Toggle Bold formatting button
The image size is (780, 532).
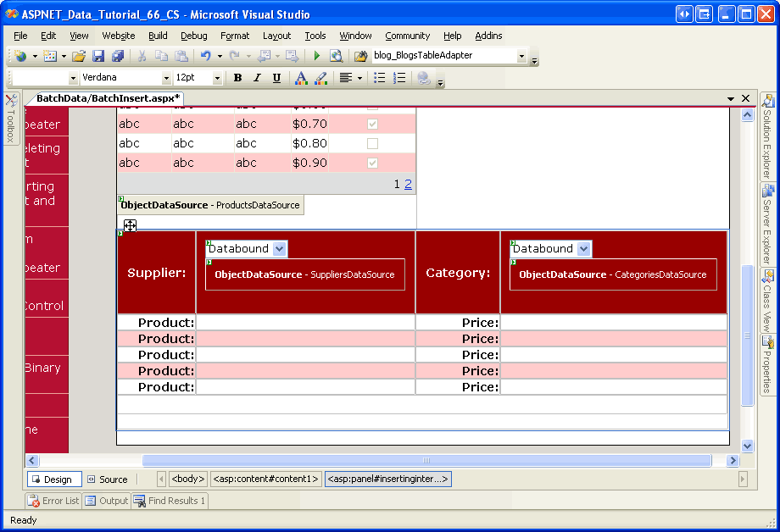[237, 78]
